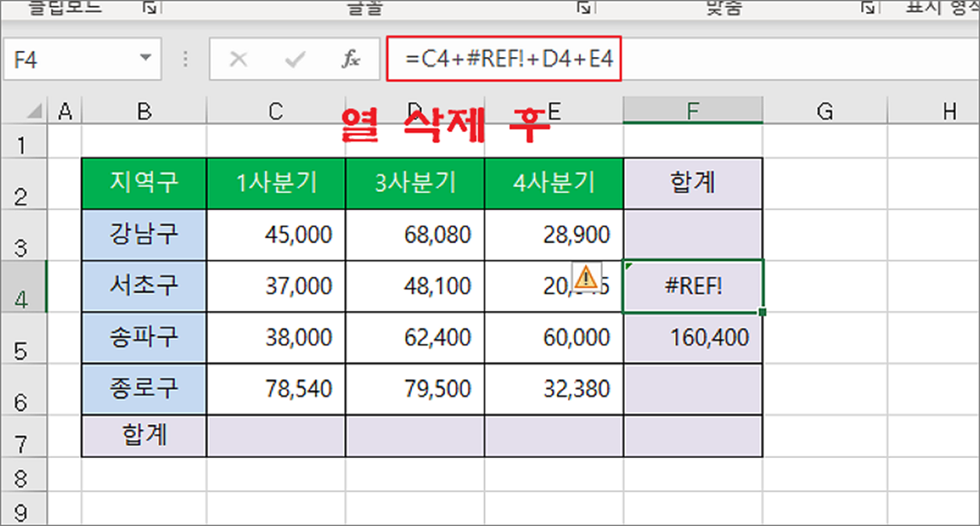Click the error warning icon beside F4
This screenshot has width=980, height=526.
point(586,276)
